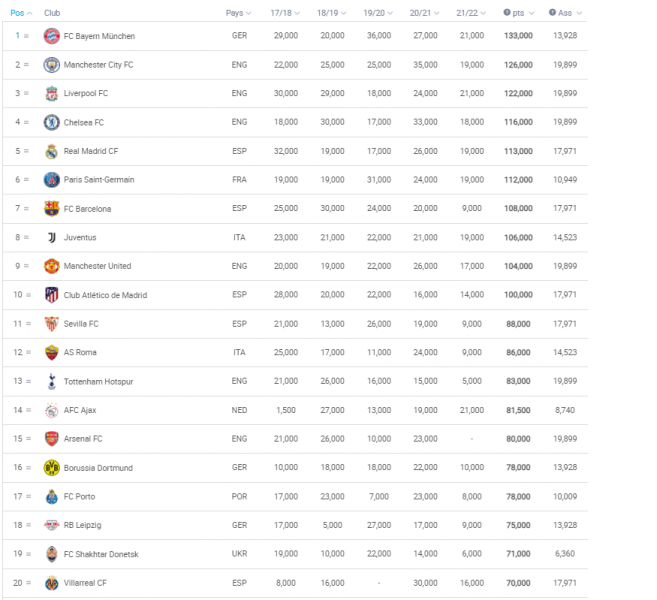Sort by Pos column header

pos(21,13)
